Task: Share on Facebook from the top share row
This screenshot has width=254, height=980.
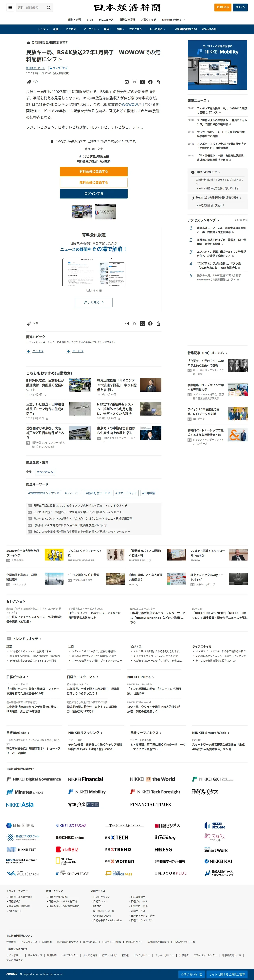Action: click(x=150, y=82)
